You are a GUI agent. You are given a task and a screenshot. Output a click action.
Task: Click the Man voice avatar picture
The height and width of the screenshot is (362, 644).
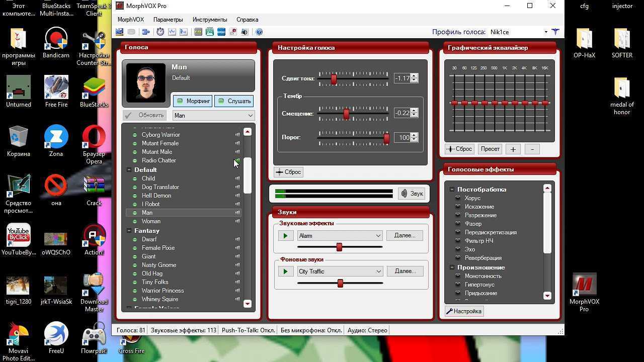click(x=146, y=83)
